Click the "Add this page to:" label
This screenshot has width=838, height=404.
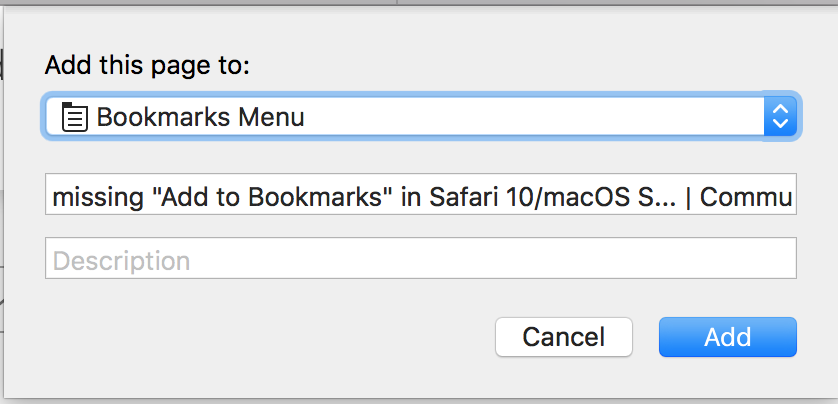(x=147, y=66)
